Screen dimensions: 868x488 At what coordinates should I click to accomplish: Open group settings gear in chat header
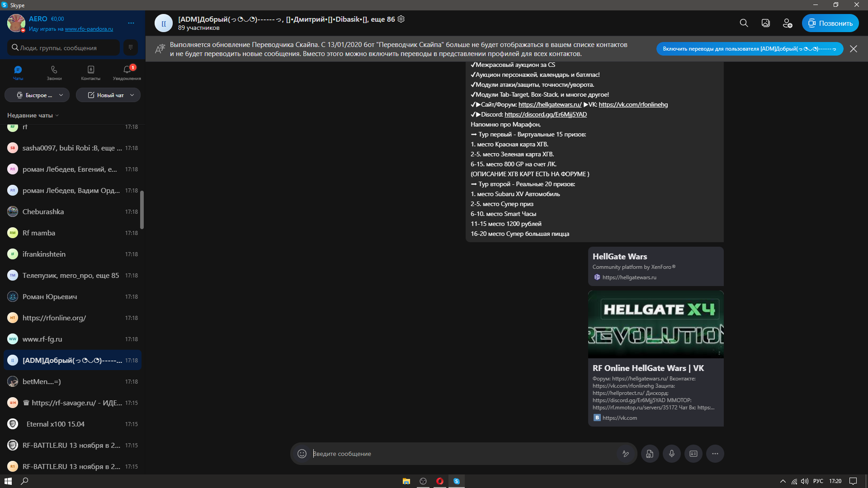[401, 19]
